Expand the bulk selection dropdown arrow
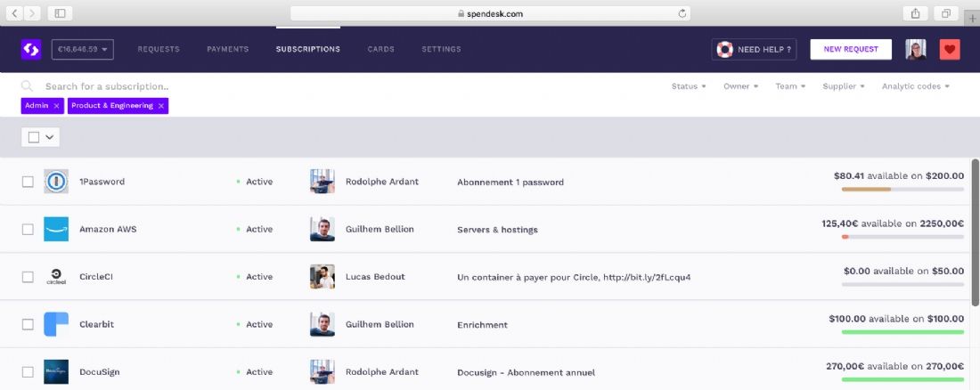Screen dimensions: 980x390 click(x=49, y=137)
